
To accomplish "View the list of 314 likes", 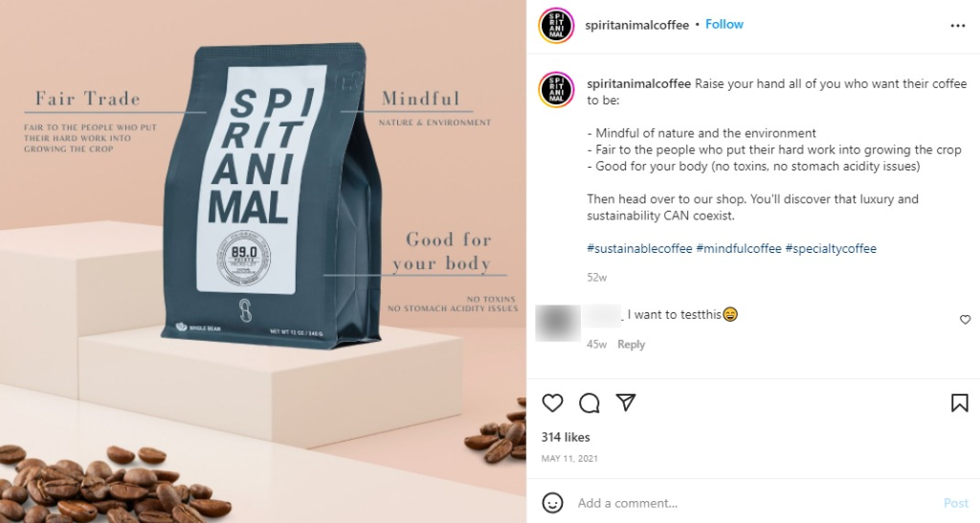I will (x=566, y=438).
